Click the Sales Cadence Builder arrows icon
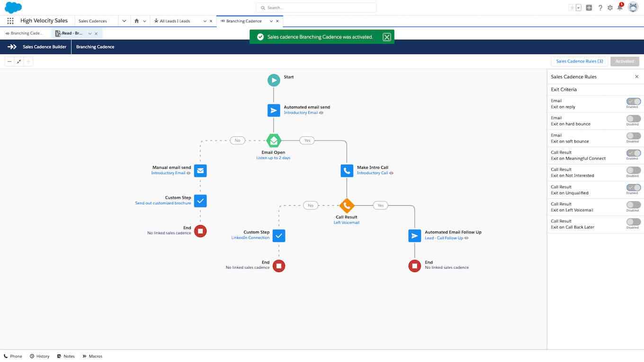 [12, 47]
